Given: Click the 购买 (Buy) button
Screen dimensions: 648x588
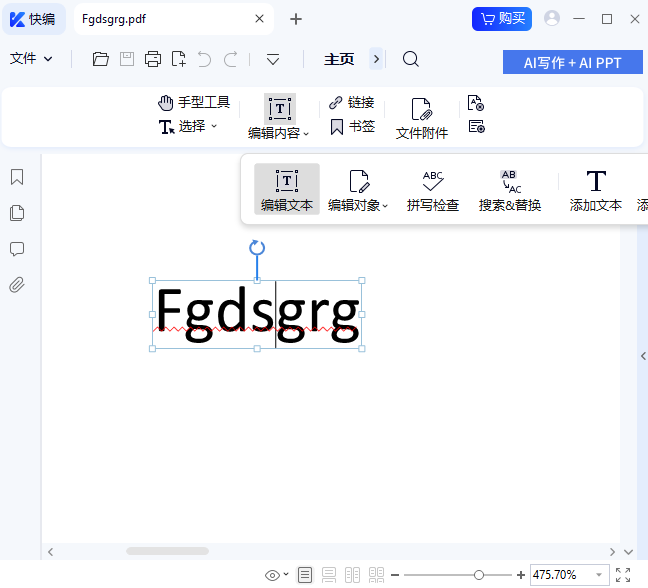Looking at the screenshot, I should (501, 18).
